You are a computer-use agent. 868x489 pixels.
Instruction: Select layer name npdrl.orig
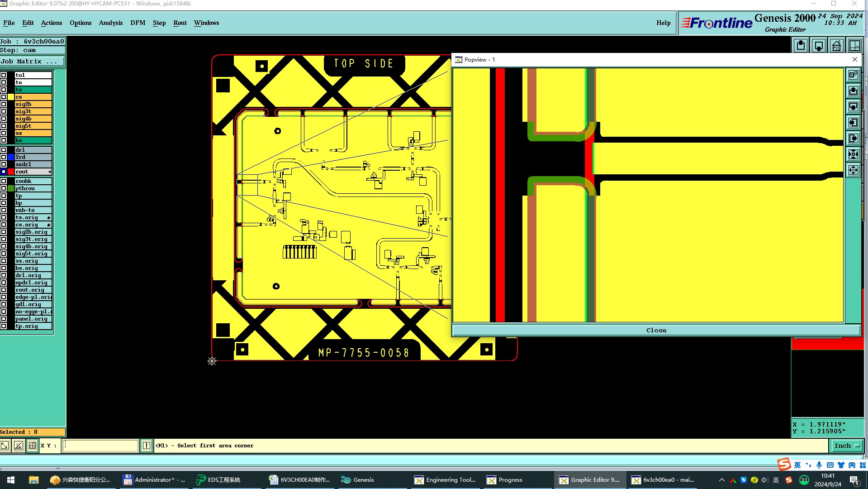tap(33, 283)
